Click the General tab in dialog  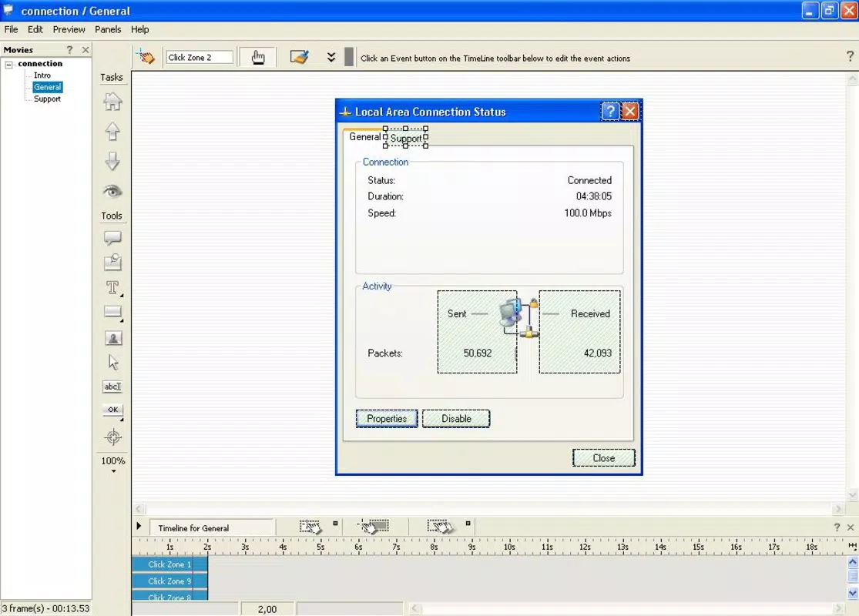tap(364, 137)
